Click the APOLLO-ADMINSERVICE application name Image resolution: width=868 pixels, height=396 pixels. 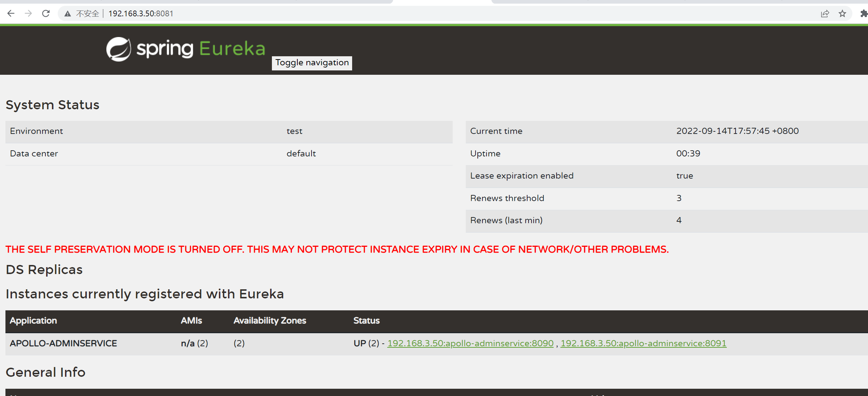(x=64, y=343)
